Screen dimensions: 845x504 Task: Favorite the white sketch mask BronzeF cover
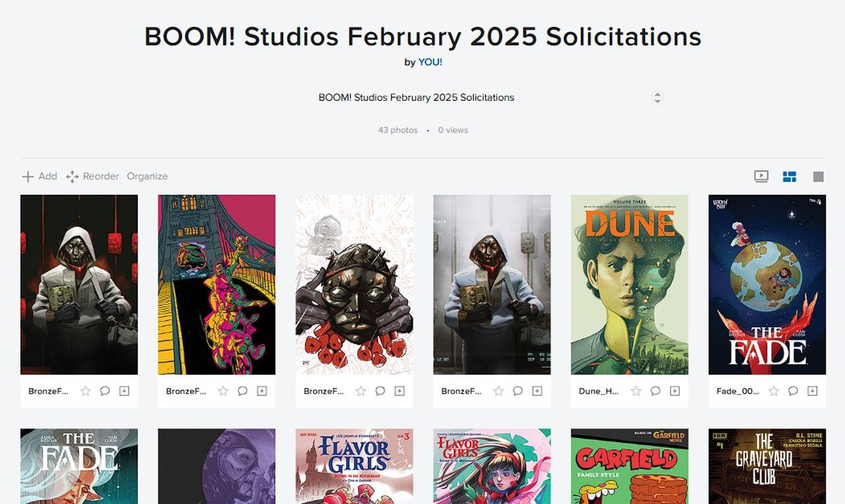[360, 391]
